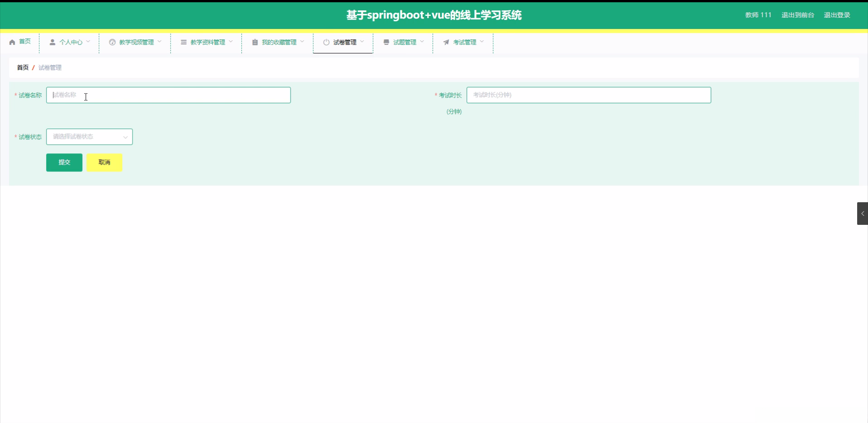Expand the 教学资料管理 chevron

(x=231, y=42)
